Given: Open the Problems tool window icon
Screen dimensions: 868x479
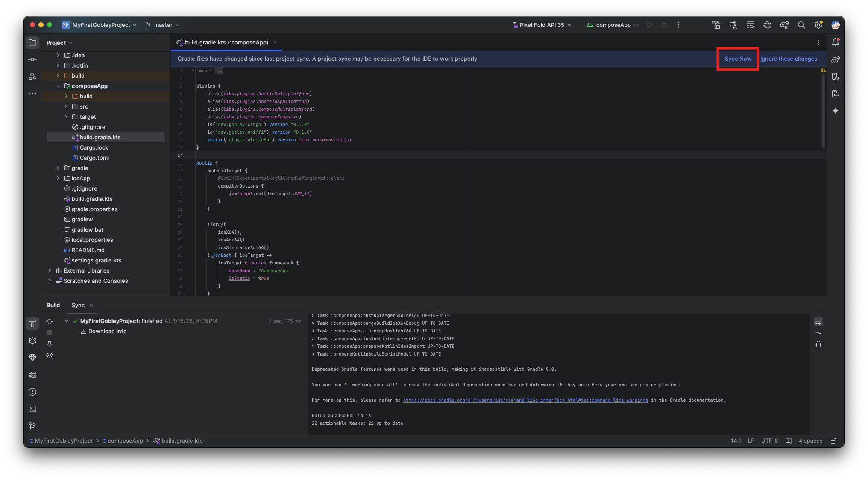Looking at the screenshot, I should coord(32,392).
